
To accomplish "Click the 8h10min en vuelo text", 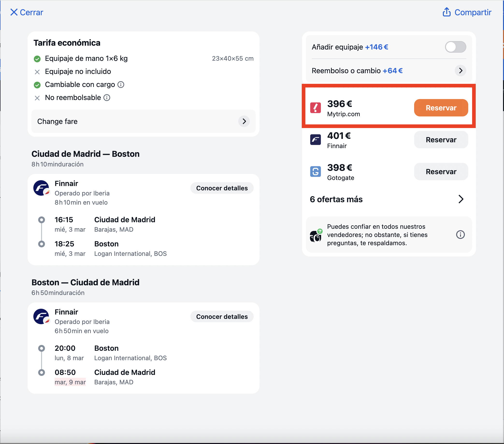I will pyautogui.click(x=81, y=202).
